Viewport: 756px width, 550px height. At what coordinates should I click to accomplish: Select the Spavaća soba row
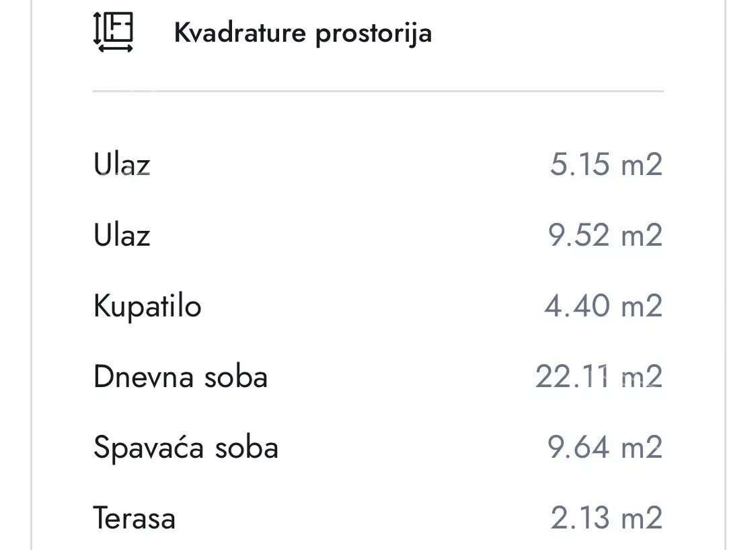coord(186,447)
